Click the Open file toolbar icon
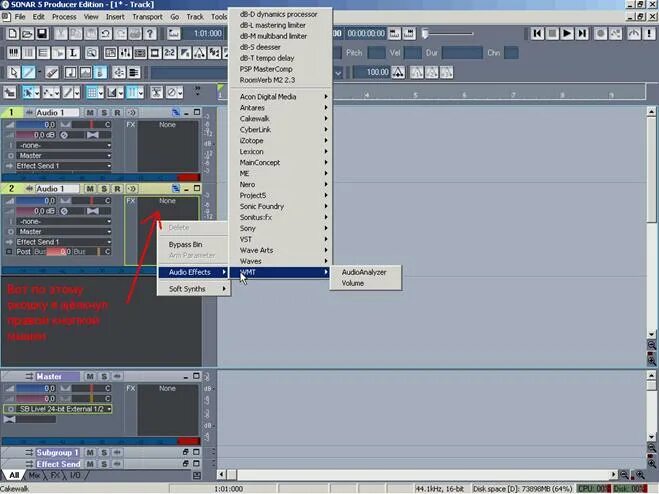Viewport: 659px width, 494px height. pyautogui.click(x=27, y=34)
